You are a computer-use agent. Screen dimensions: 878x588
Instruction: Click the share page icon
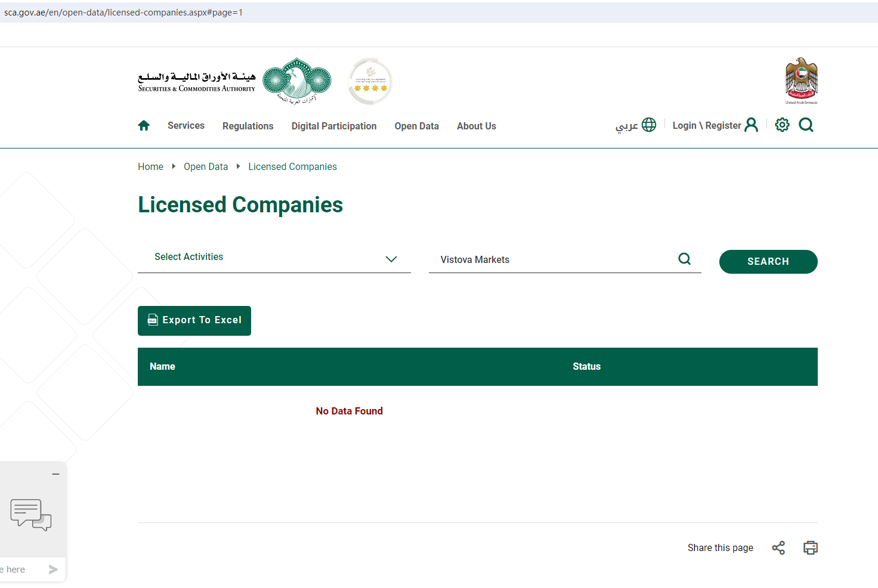tap(778, 548)
